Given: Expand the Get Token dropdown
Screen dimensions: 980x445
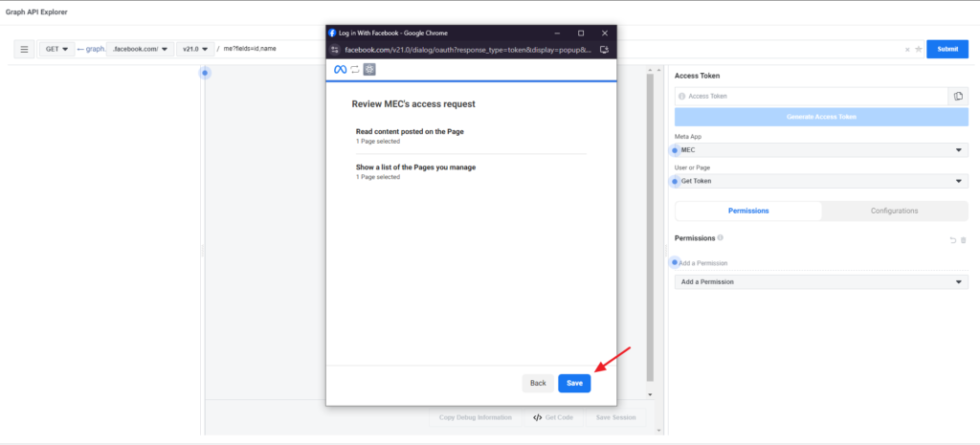Looking at the screenshot, I should coord(820,181).
